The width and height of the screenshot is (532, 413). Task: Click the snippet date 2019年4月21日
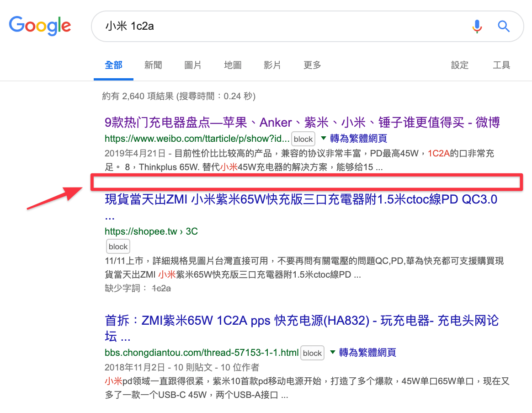pyautogui.click(x=135, y=154)
